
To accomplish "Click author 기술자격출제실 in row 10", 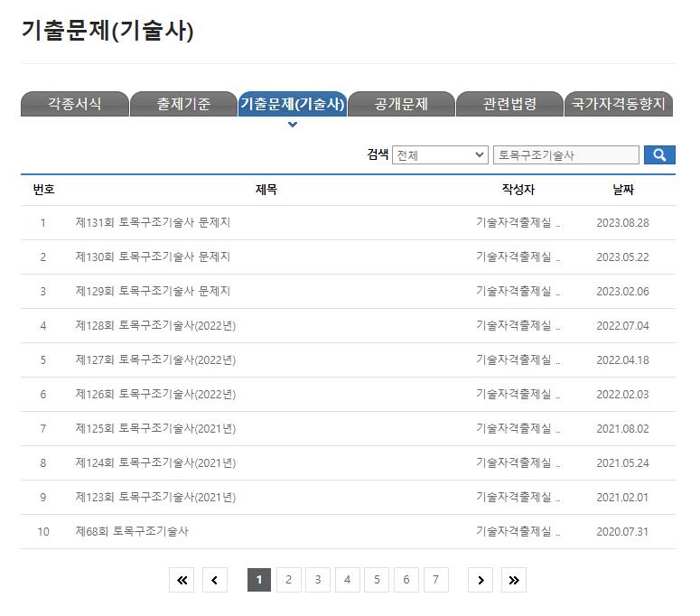I will 518,531.
